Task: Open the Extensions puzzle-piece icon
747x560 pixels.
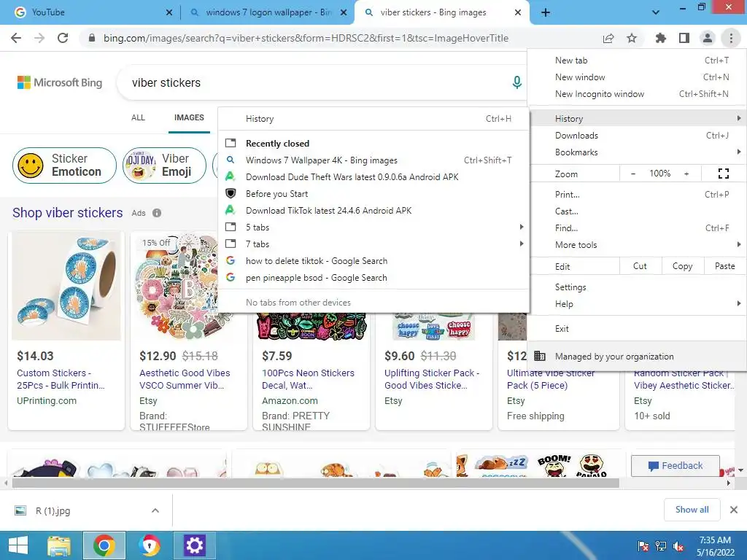Action: click(660, 38)
